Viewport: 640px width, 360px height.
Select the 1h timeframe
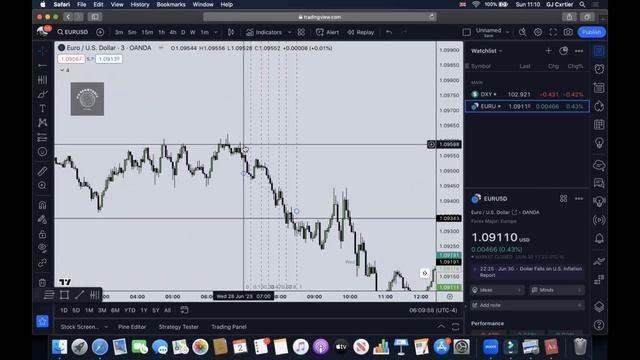pos(162,32)
